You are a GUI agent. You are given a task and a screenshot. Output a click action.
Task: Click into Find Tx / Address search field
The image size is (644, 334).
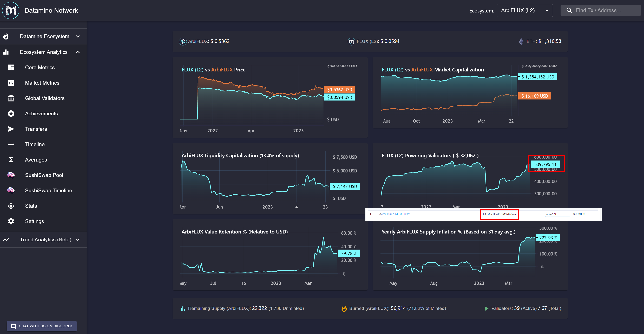[601, 10]
